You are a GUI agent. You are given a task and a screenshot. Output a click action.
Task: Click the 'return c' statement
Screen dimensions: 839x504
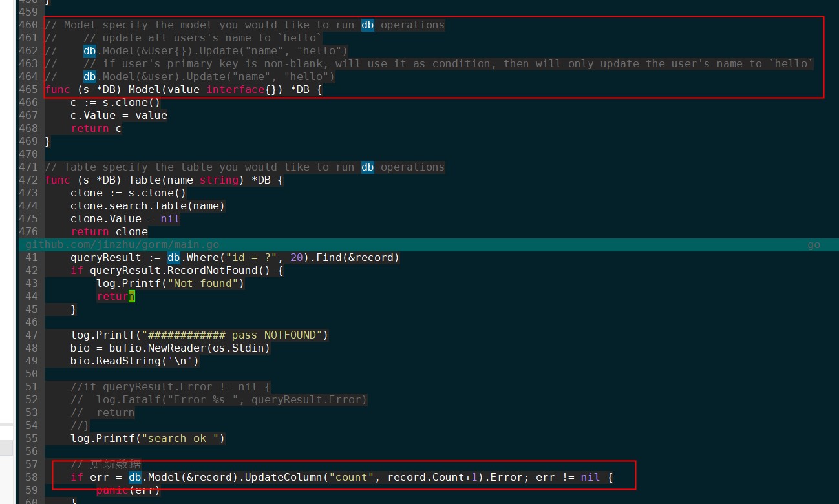point(96,129)
